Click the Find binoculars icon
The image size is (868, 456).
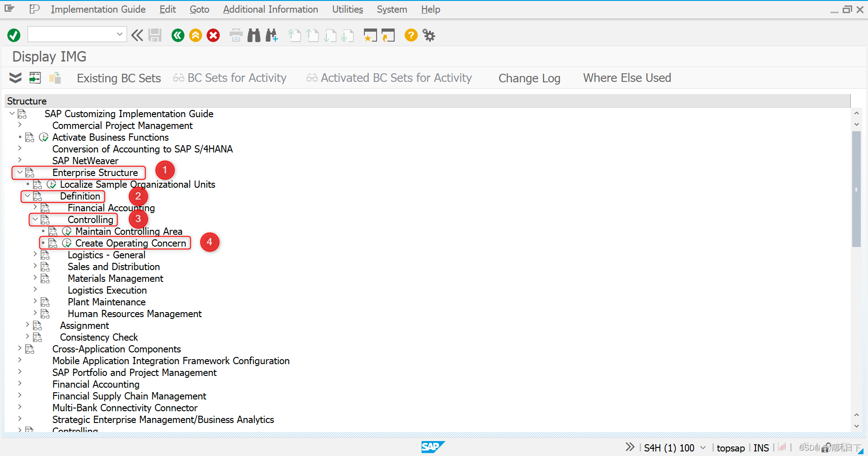pyautogui.click(x=254, y=35)
